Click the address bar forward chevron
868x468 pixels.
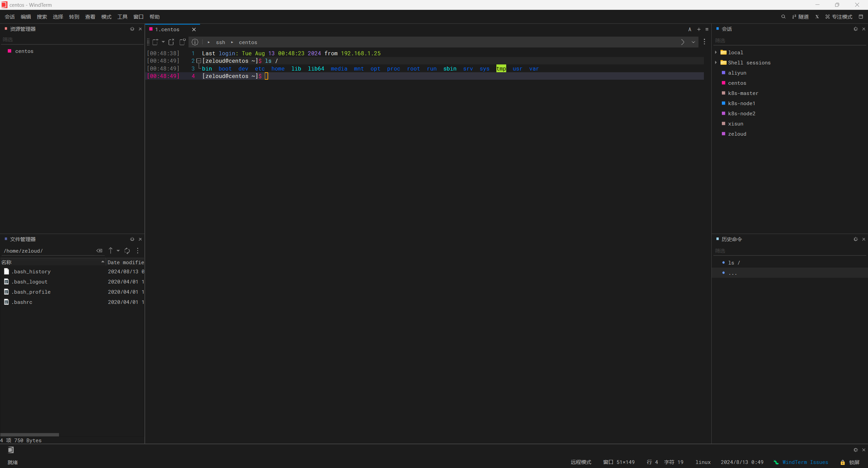[683, 42]
